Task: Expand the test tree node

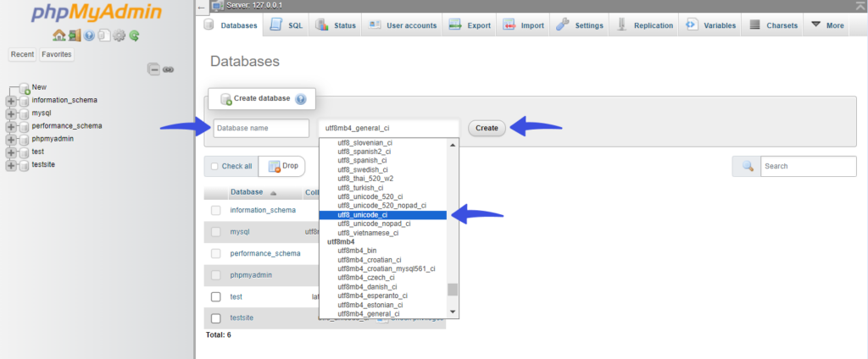Action: tap(11, 152)
